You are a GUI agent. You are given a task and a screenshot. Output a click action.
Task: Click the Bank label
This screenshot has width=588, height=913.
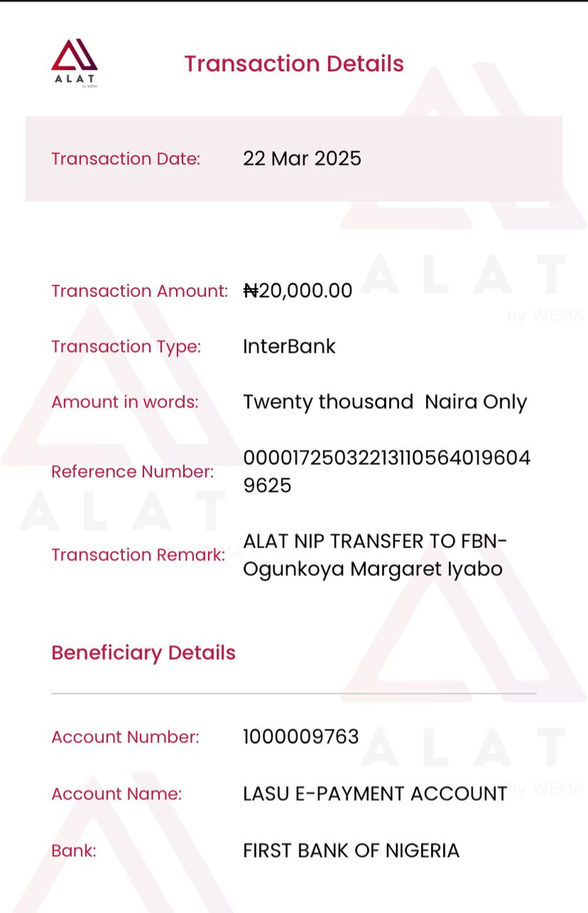(73, 850)
